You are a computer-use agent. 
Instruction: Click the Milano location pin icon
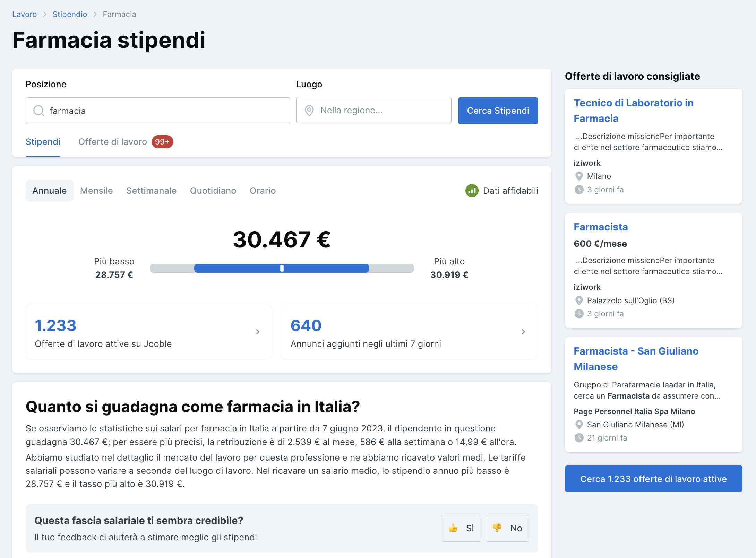point(579,176)
